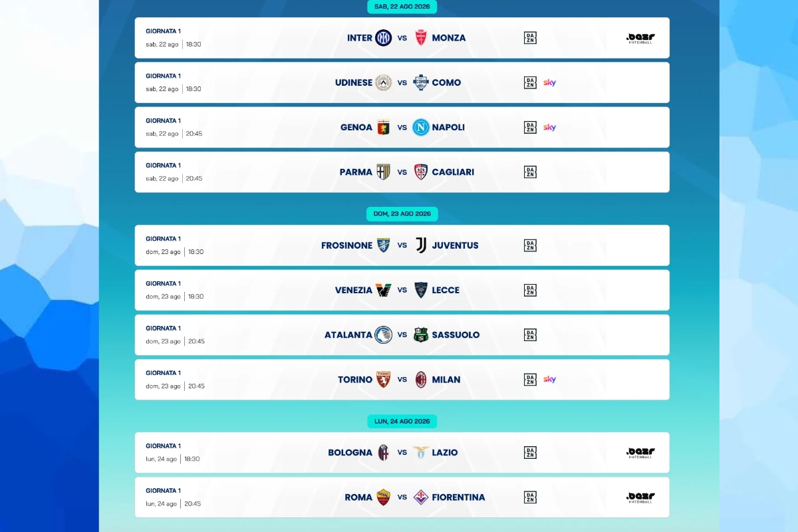Open the Parma vs Cagliari match card
The height and width of the screenshot is (532, 798).
(402, 172)
